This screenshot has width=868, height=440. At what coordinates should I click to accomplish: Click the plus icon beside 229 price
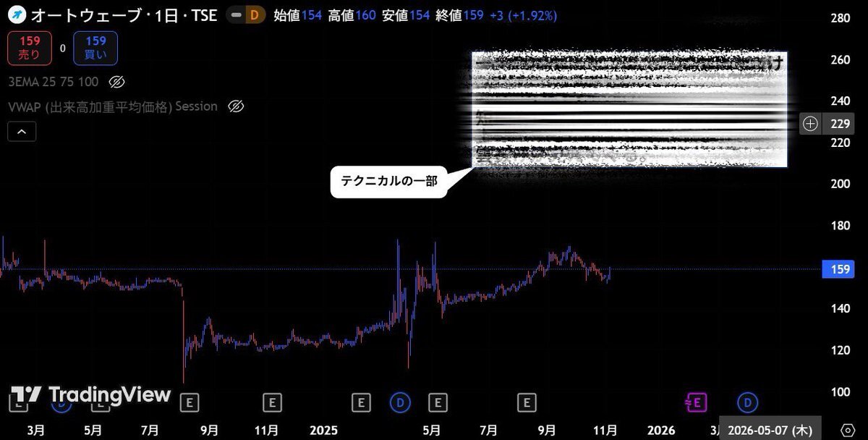pos(810,124)
